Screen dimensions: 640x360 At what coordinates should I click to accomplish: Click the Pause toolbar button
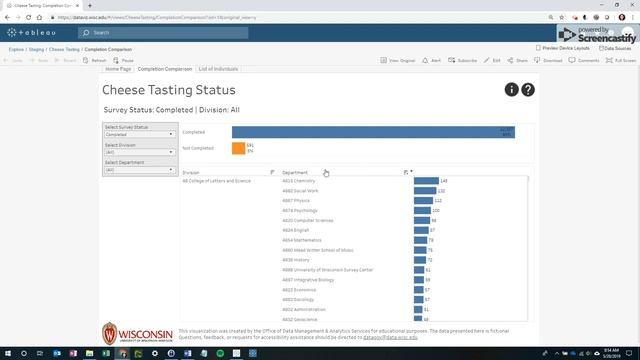pyautogui.click(x=123, y=60)
